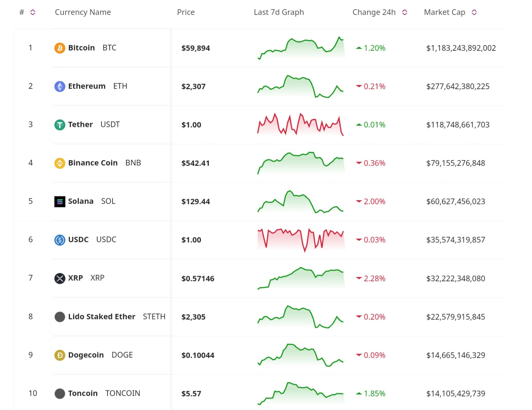532x410 pixels.
Task: Click Dogecoin's 7-day price graph
Action: tap(301, 355)
